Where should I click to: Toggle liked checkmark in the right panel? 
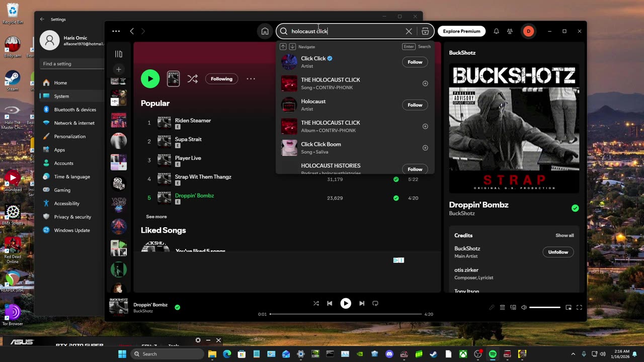pyautogui.click(x=575, y=208)
